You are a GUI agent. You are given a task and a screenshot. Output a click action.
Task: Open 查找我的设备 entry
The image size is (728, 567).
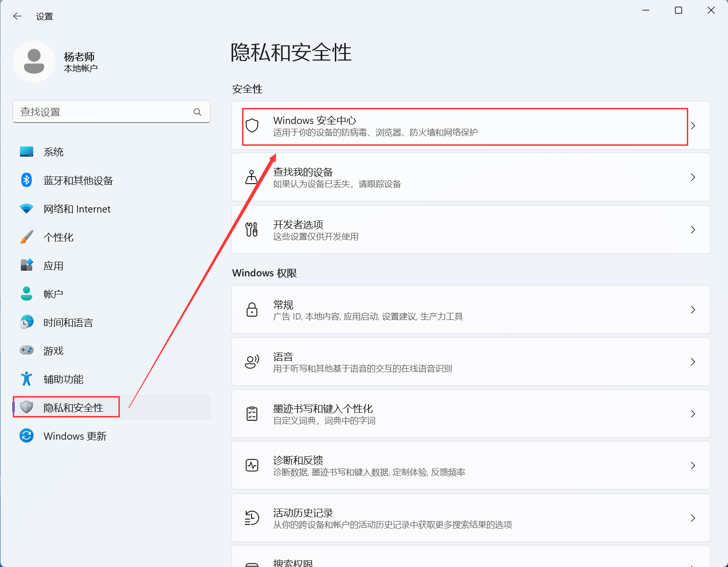point(471,177)
